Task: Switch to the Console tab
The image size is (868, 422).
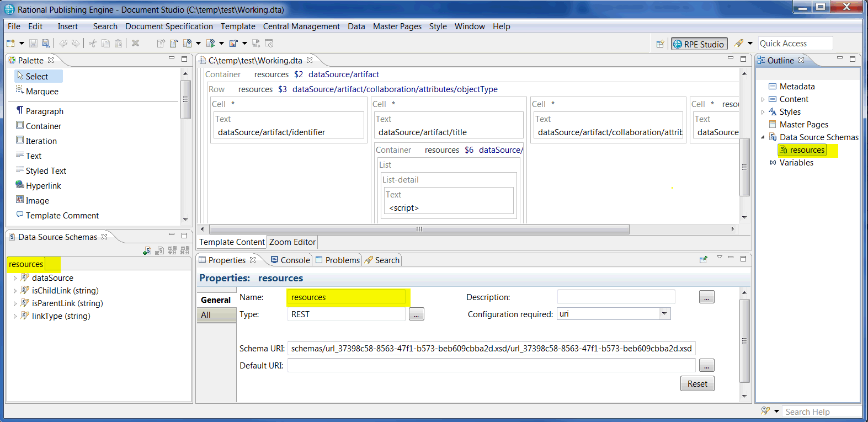Action: (291, 260)
